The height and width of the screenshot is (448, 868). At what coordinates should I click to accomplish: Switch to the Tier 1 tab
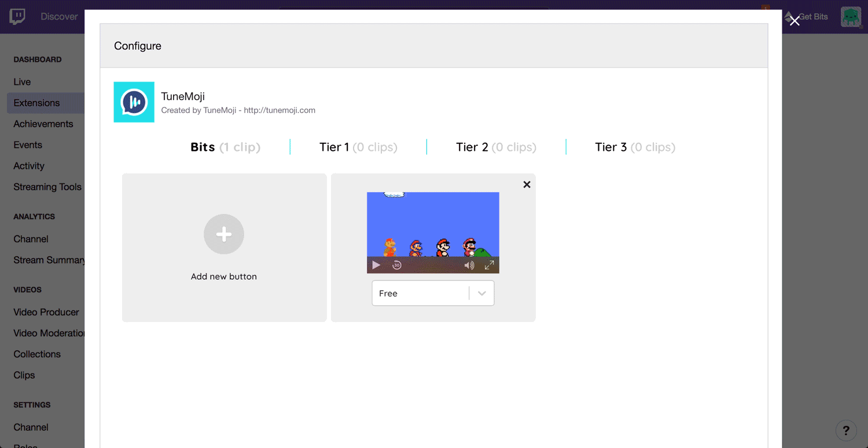point(358,147)
